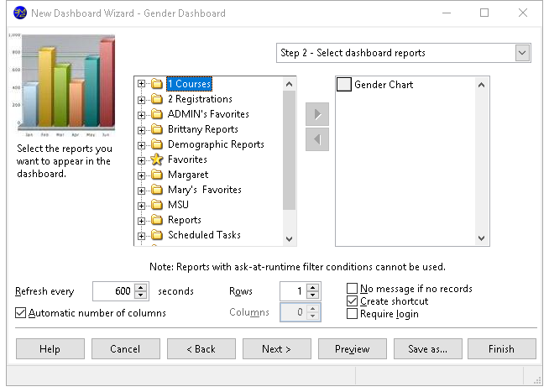Click the Scheduled Tasks folder icon
Screen dimensions: 549x392
[x=157, y=235]
